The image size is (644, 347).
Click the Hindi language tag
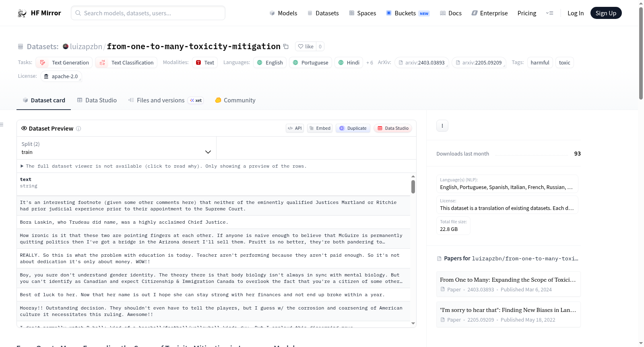349,62
